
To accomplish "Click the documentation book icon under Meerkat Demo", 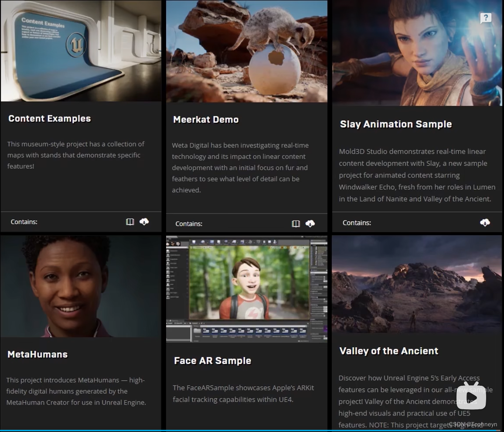I will [296, 223].
